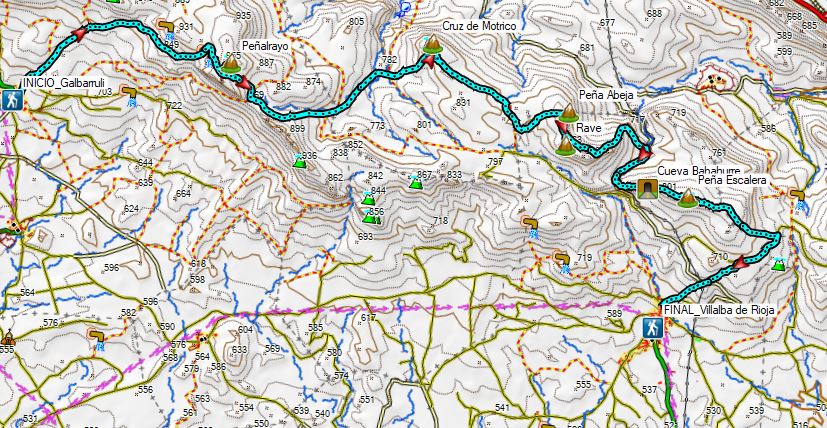Click the Rave summit waypoint icon
The image size is (827, 428).
coord(565,146)
